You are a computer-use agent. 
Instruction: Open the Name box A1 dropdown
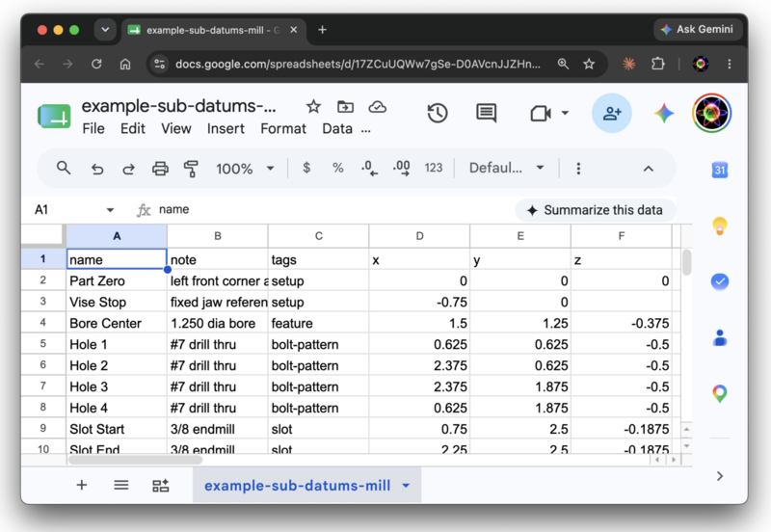point(110,210)
